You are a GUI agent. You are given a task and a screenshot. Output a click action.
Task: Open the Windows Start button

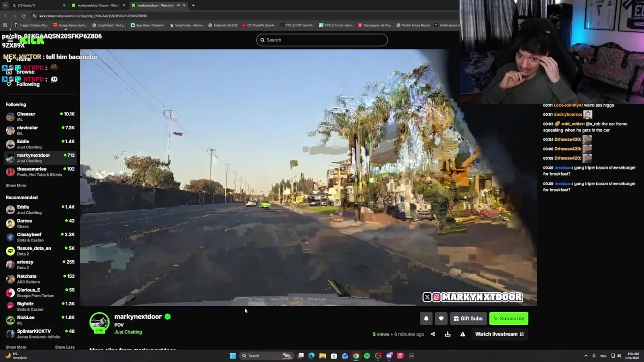(x=233, y=356)
